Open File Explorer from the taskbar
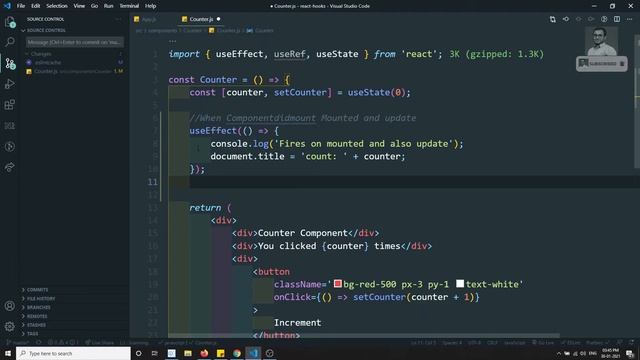Image resolution: width=640 pixels, height=360 pixels. coord(188,353)
